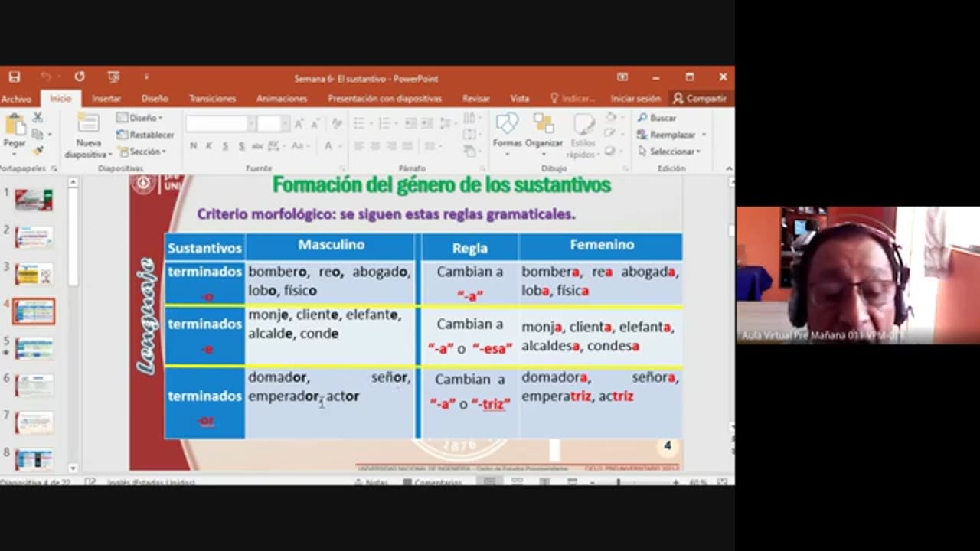Screen dimensions: 980x551
Task: Select slide 6 thumbnail
Action: coord(34,386)
